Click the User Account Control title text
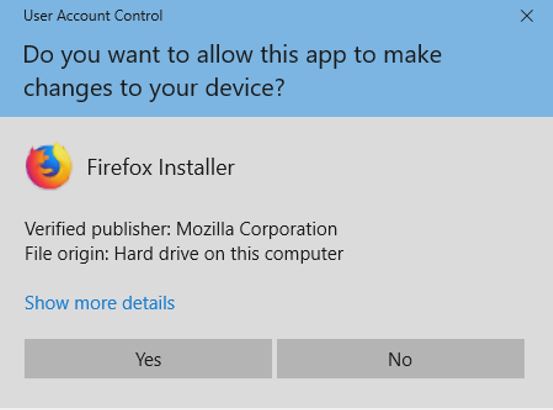553x410 pixels. point(93,16)
